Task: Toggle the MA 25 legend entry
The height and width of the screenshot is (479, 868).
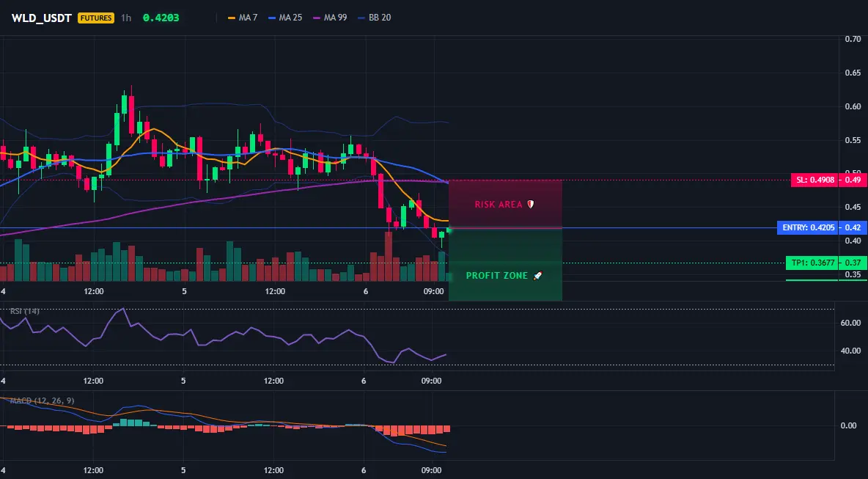Action: click(285, 18)
